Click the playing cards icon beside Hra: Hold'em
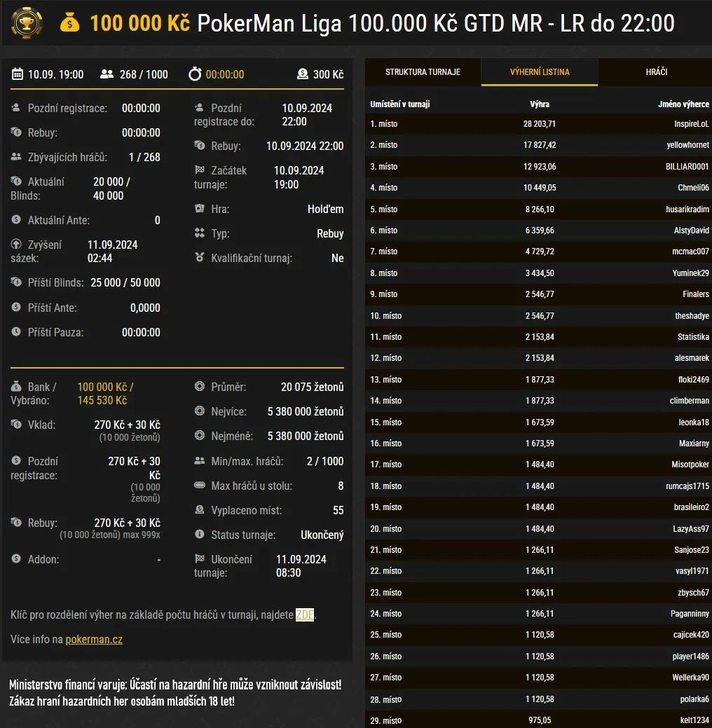712x728 pixels. tap(201, 209)
